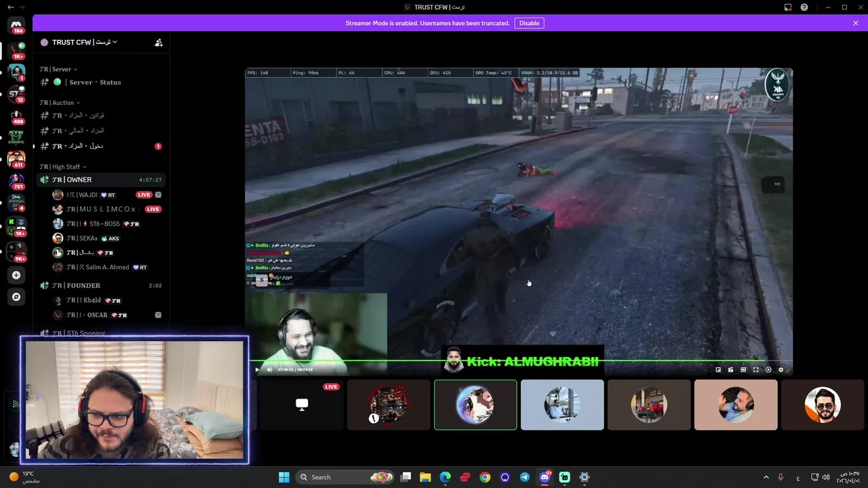Open server icon with 751 badge

click(16, 182)
